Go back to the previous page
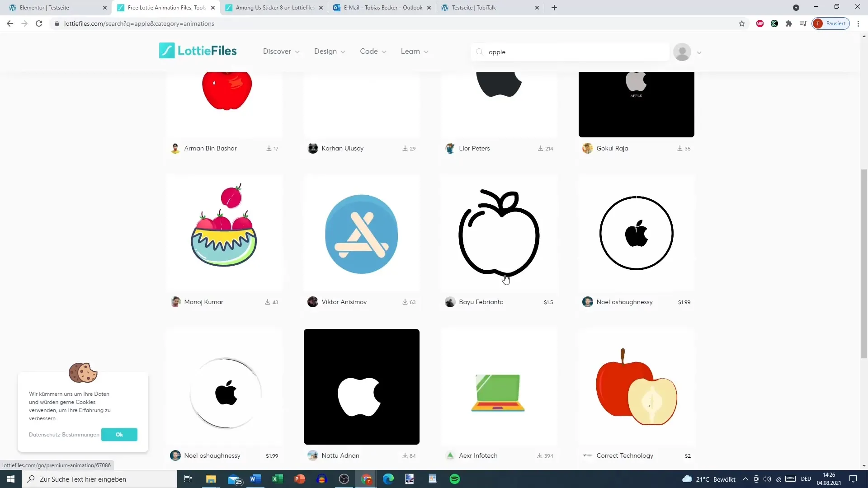 tap(10, 23)
